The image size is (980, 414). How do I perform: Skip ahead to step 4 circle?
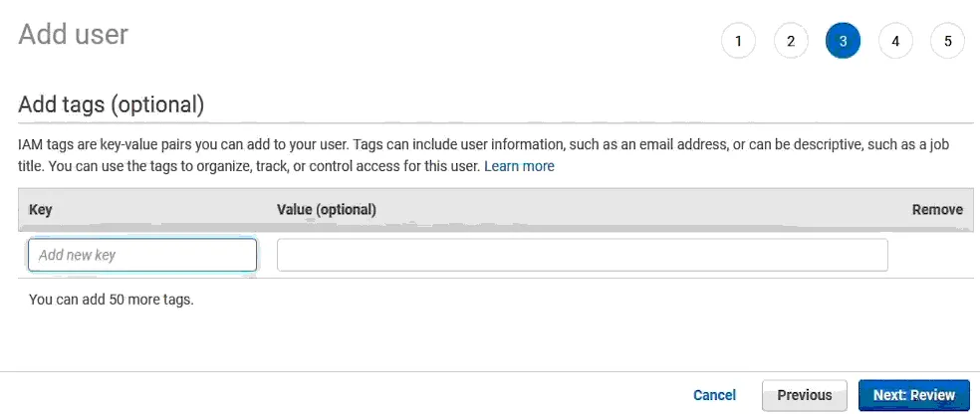[x=895, y=41]
